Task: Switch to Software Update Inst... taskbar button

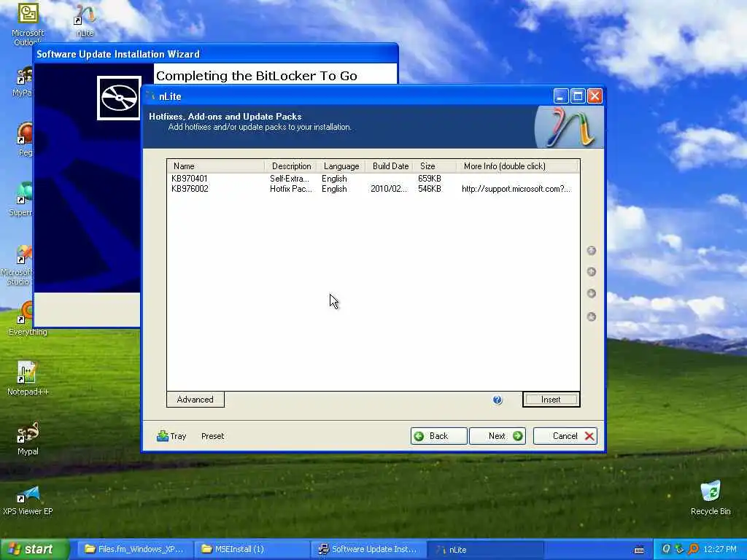Action: pyautogui.click(x=368, y=549)
